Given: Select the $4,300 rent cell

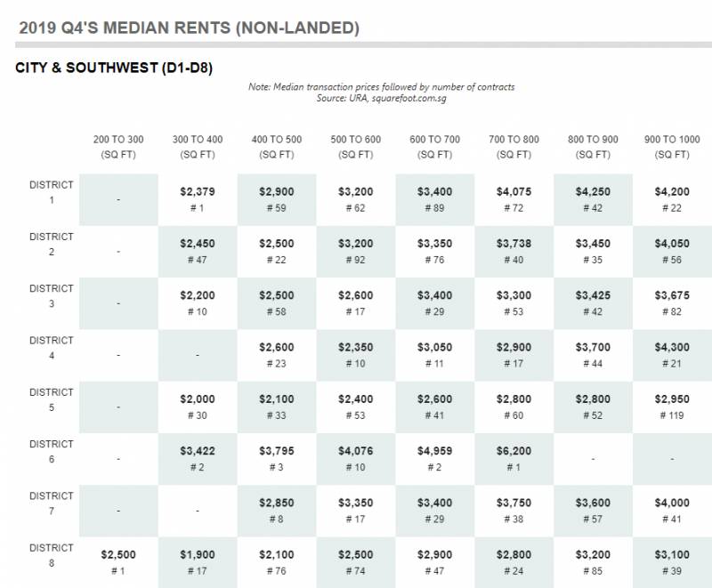Looking at the screenshot, I should 672,354.
